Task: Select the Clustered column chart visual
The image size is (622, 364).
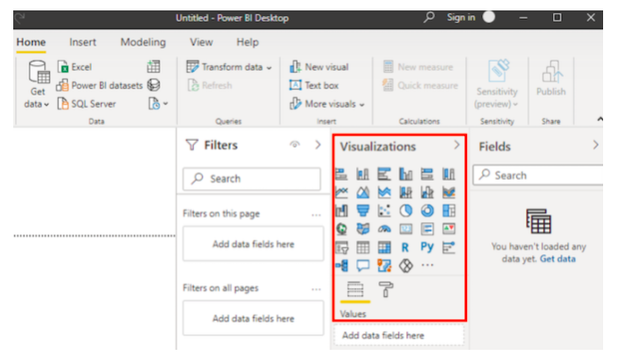Action: [406, 174]
